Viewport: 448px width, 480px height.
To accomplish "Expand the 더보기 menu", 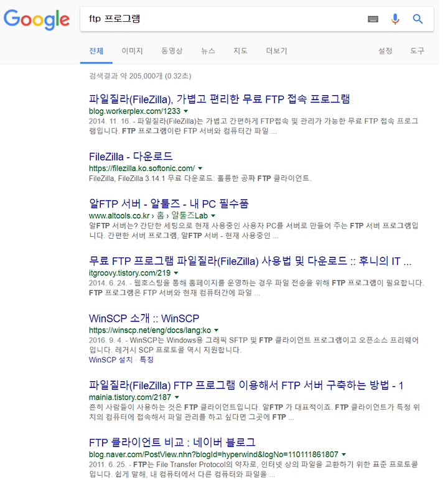I will [x=276, y=51].
